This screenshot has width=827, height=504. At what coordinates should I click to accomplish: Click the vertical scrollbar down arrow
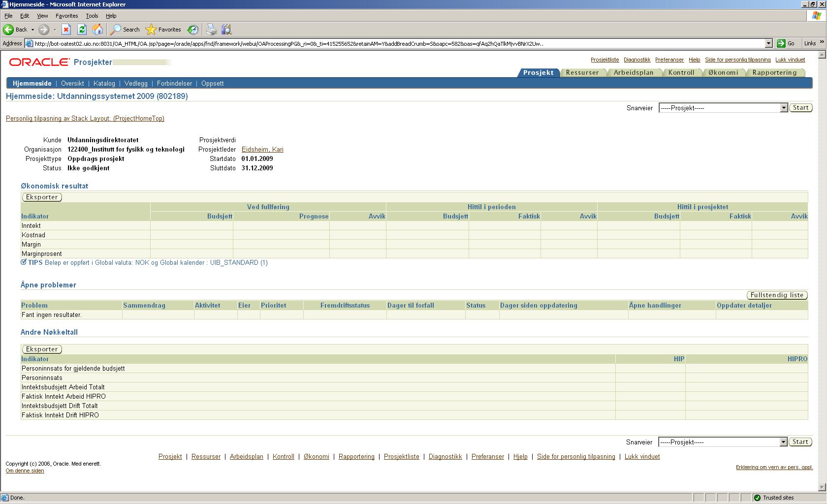pos(822,487)
